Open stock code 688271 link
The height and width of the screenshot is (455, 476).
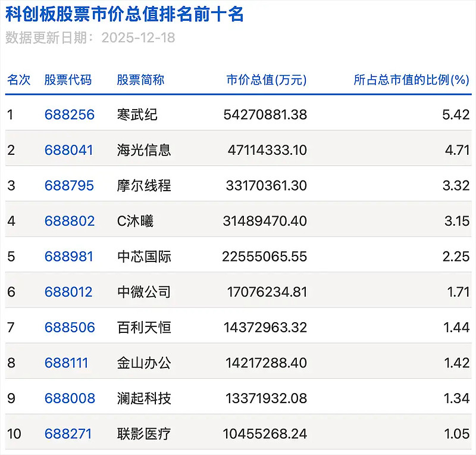tap(68, 433)
